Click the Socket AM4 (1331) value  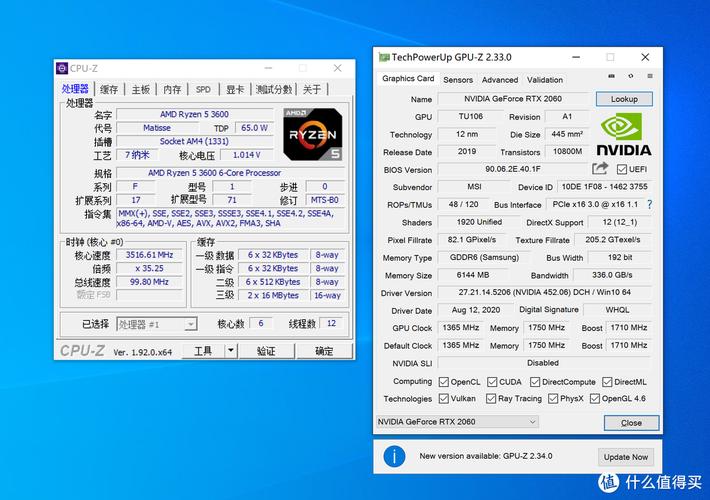click(x=195, y=141)
